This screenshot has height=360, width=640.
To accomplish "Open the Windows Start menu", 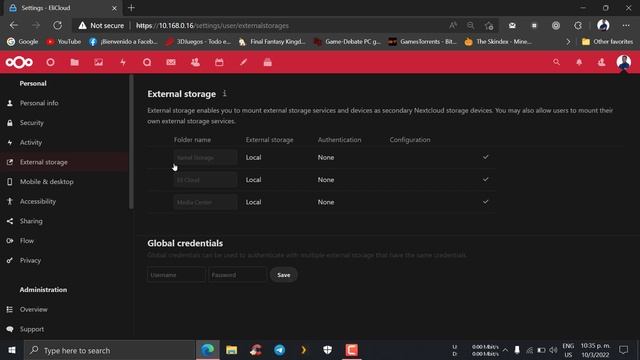I will pyautogui.click(x=12, y=350).
